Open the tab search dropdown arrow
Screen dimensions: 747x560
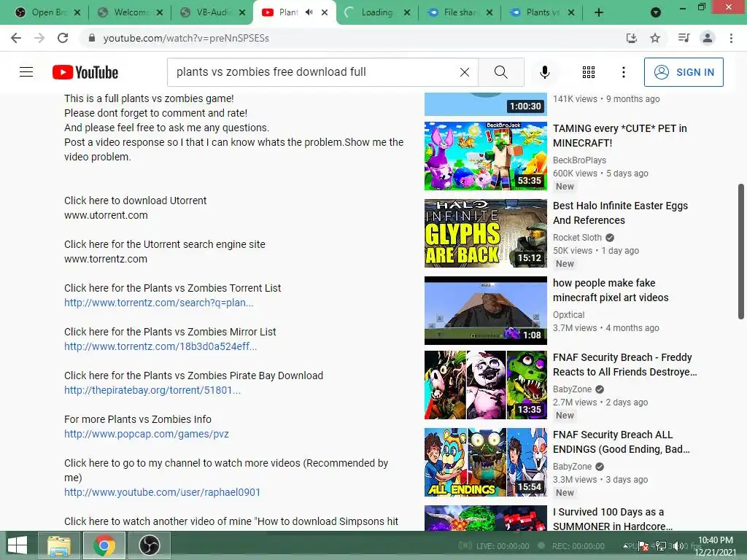pos(656,12)
